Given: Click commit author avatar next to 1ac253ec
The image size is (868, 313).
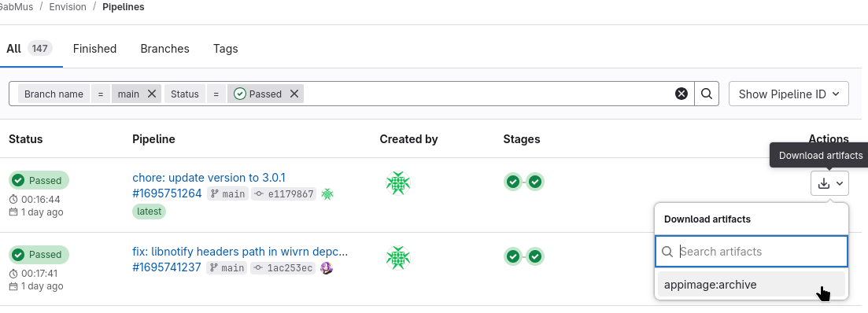Looking at the screenshot, I should [x=327, y=267].
